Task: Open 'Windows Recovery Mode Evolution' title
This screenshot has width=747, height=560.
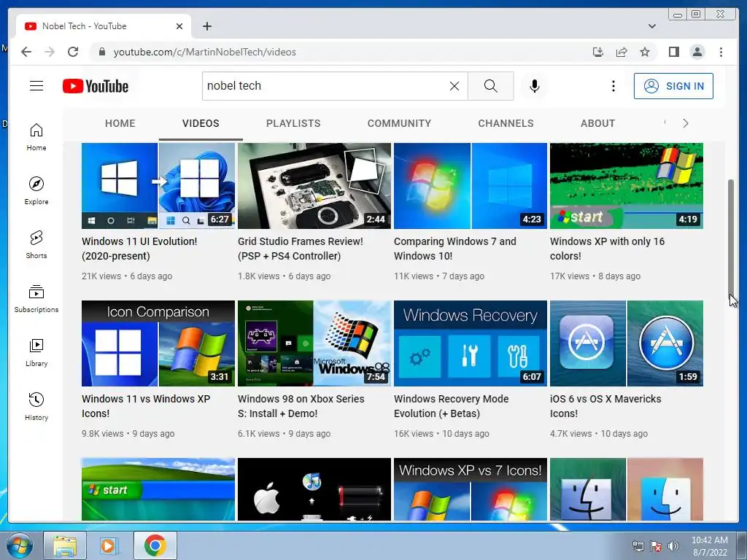Action: point(451,406)
